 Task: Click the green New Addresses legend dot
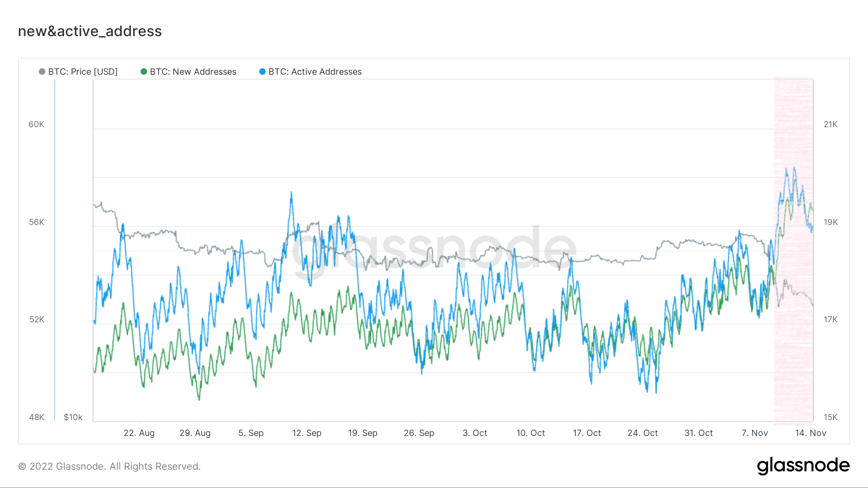click(144, 72)
